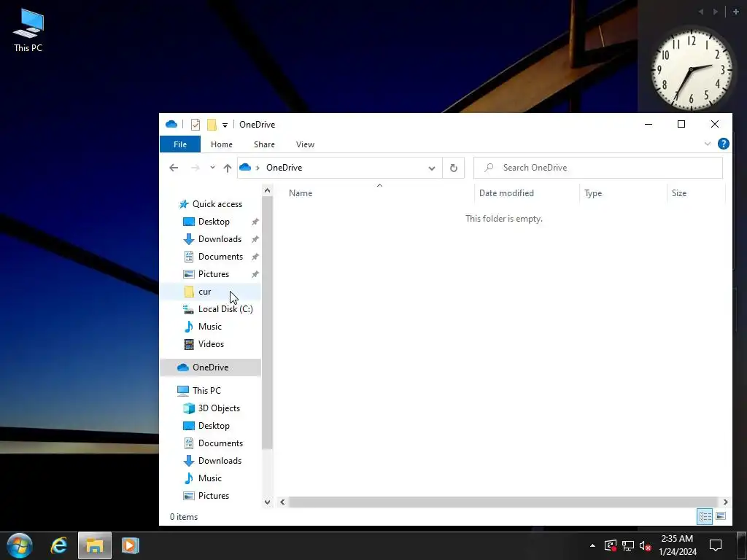Open the taskbar clock showing 2:35 AM
747x560 pixels.
pyautogui.click(x=678, y=545)
